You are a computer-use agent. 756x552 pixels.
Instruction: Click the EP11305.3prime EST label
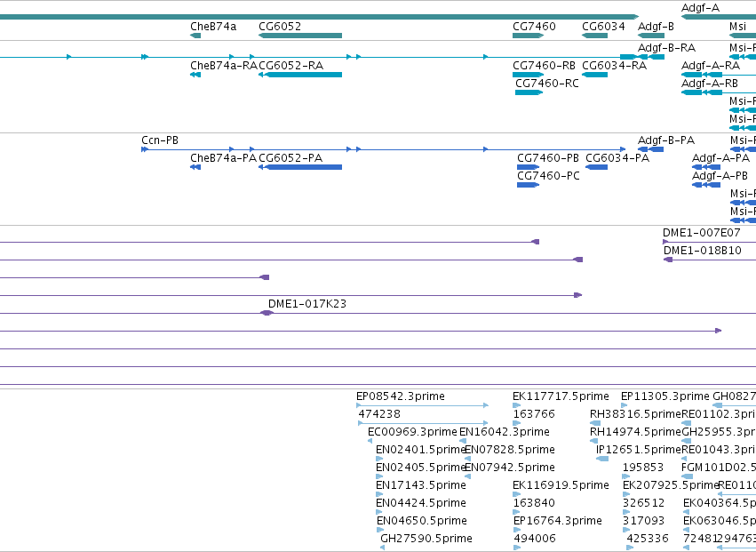[x=665, y=396]
